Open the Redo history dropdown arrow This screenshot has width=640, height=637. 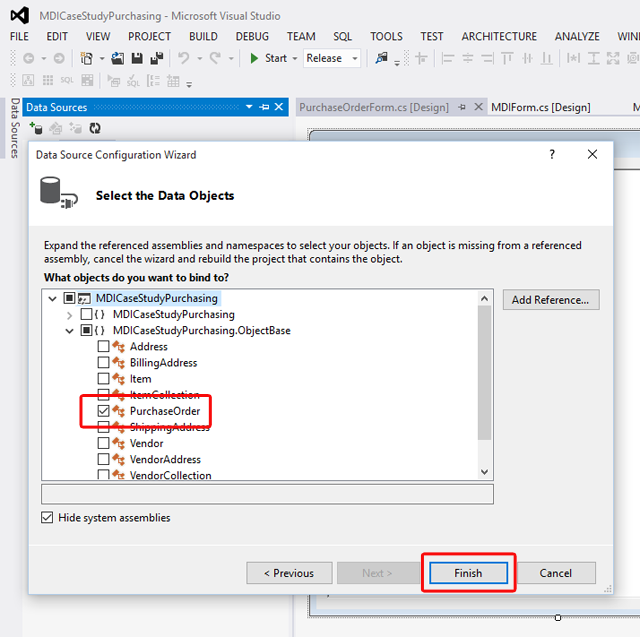[x=231, y=58]
